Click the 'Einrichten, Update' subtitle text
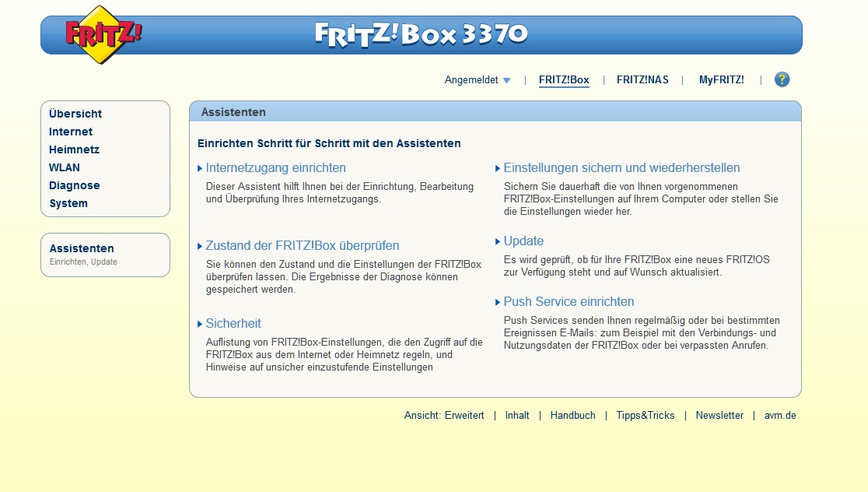This screenshot has height=492, width=868. click(x=83, y=262)
